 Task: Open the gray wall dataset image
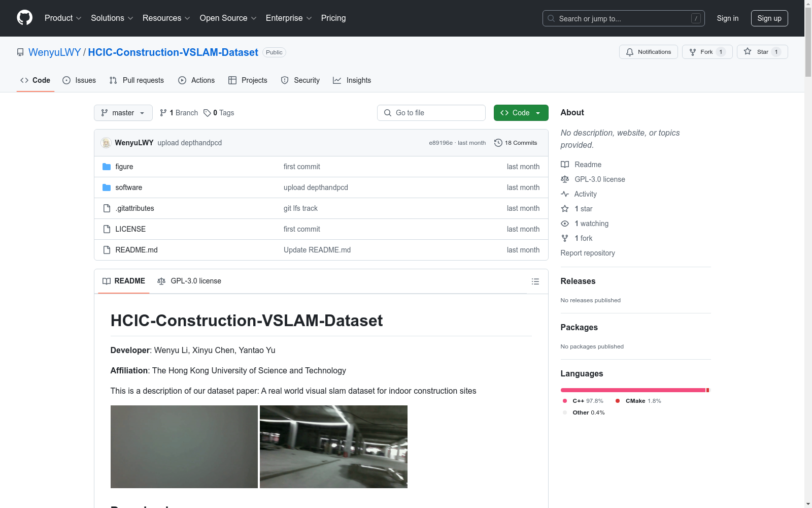tap(184, 447)
